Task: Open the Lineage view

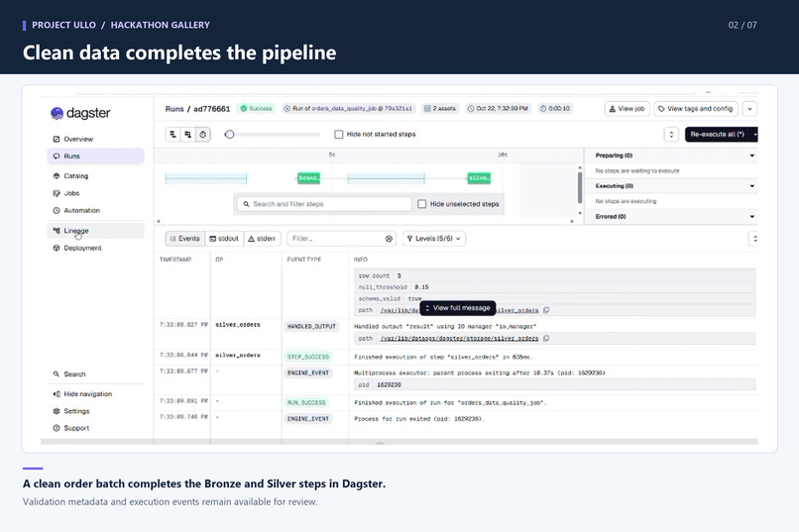Action: 95,231
